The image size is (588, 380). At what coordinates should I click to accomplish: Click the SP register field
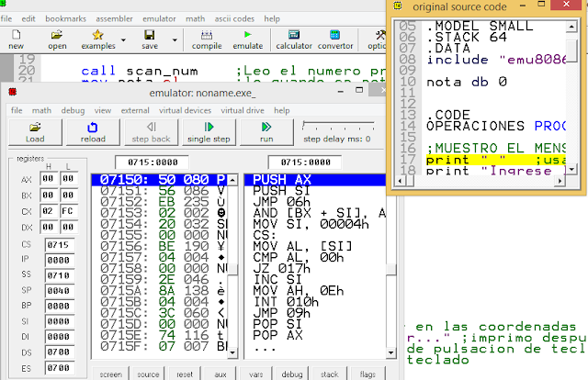[58, 290]
